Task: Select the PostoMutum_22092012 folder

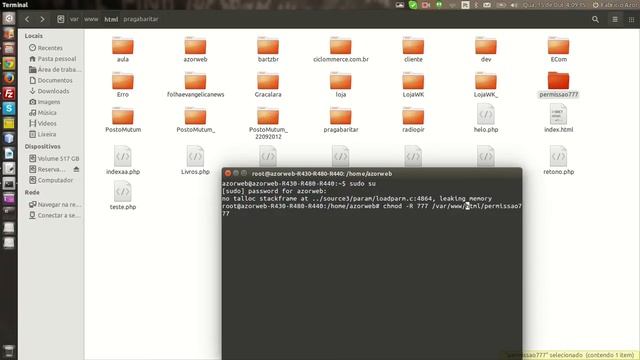Action: point(268,122)
